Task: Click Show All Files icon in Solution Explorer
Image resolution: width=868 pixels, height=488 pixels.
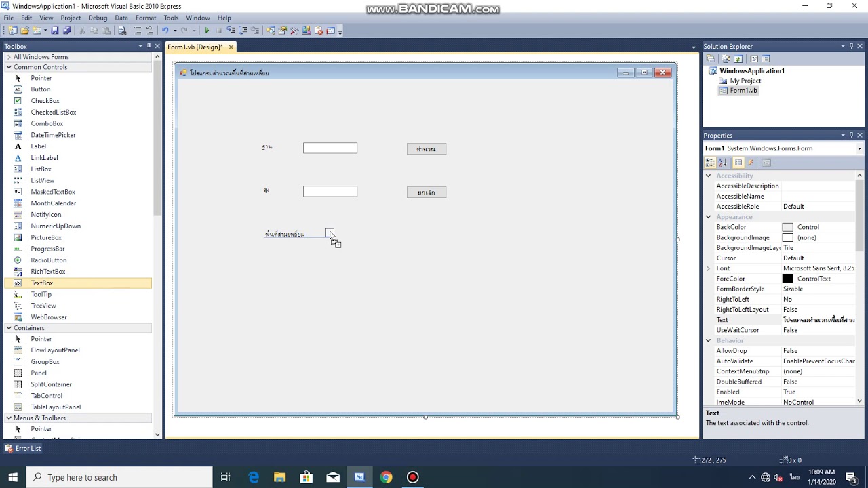Action: pos(726,59)
